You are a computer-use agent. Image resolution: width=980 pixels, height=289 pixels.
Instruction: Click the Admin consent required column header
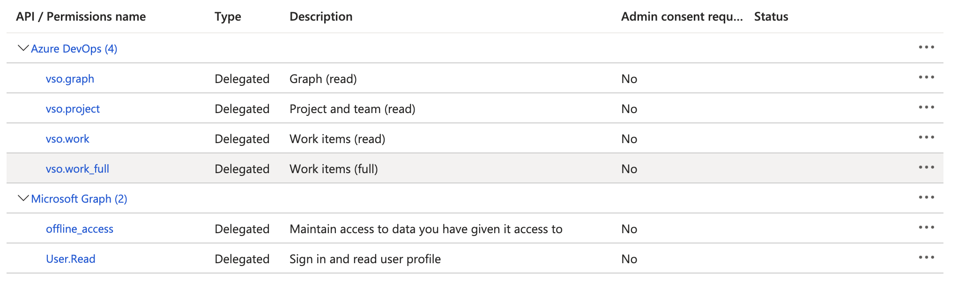click(682, 16)
